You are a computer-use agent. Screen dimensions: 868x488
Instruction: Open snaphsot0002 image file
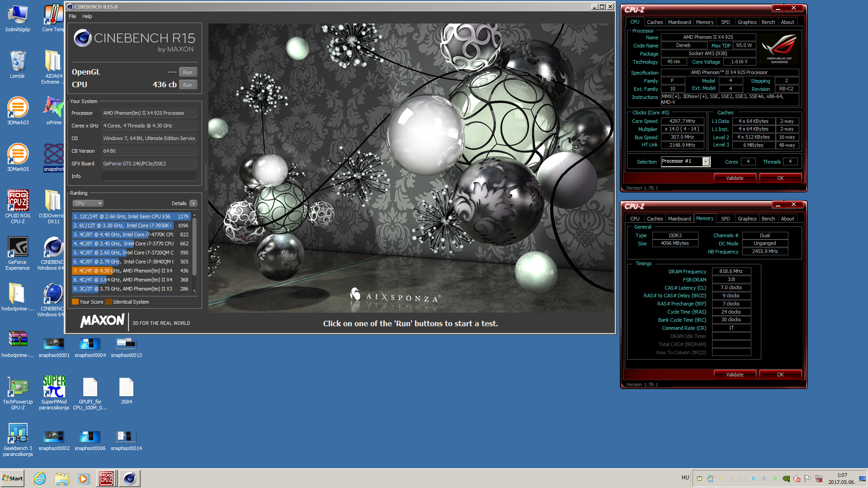pos(54,440)
